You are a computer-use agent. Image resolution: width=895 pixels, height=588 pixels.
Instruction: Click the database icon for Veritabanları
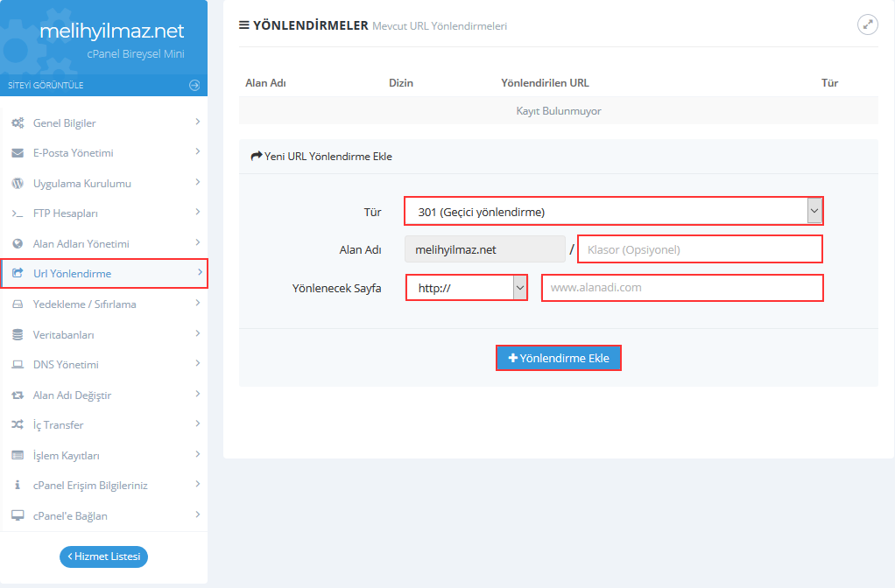(17, 335)
